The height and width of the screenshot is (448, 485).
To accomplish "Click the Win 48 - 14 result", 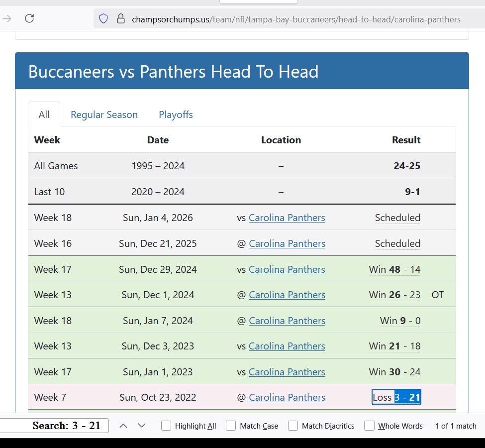I will tap(394, 269).
